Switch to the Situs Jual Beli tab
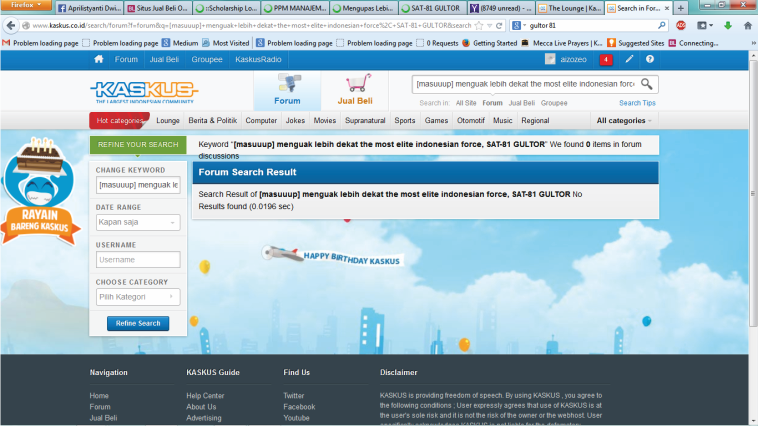Image resolution: width=758 pixels, height=426 pixels. tap(158, 8)
